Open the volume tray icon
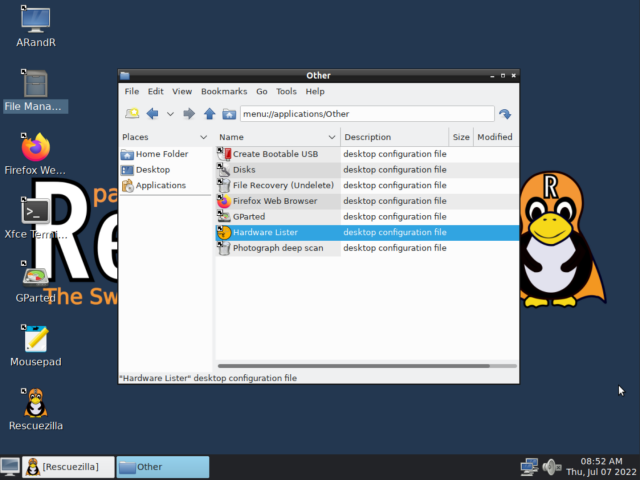The height and width of the screenshot is (480, 640). pos(551,467)
